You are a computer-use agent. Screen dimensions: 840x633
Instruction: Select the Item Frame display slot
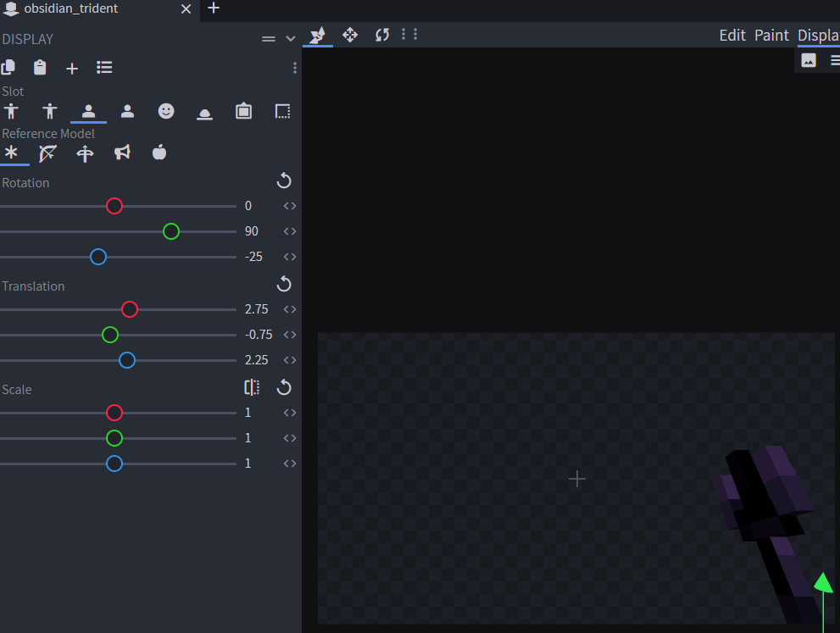coord(244,111)
